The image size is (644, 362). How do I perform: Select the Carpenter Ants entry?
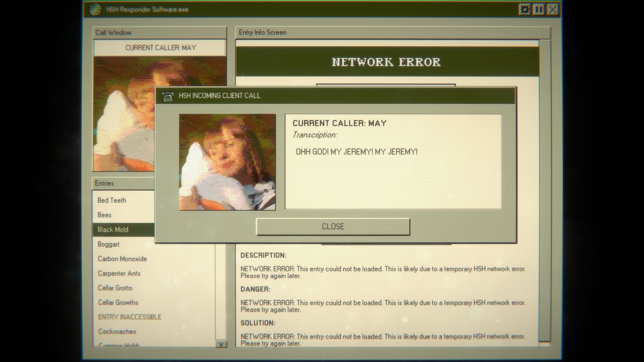coord(119,274)
